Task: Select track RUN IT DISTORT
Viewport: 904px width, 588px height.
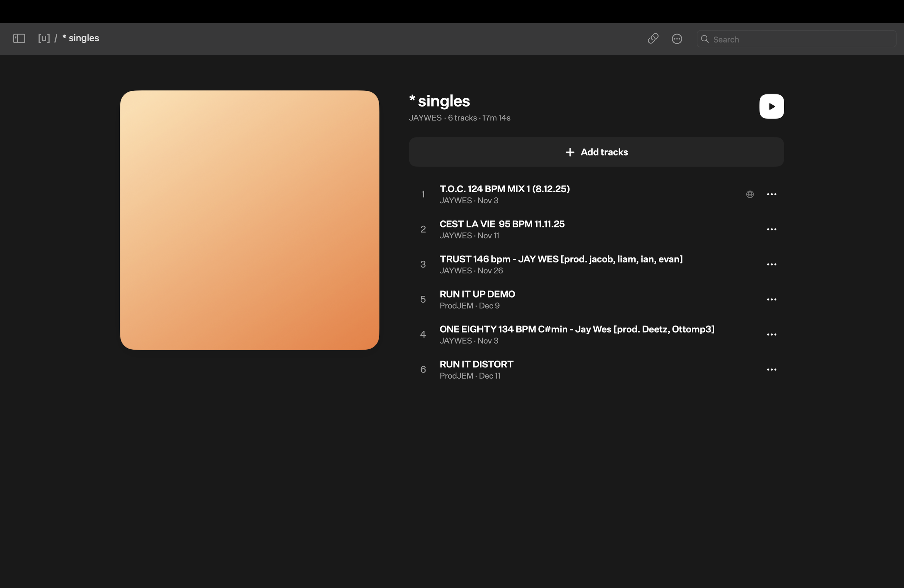Action: 476,364
